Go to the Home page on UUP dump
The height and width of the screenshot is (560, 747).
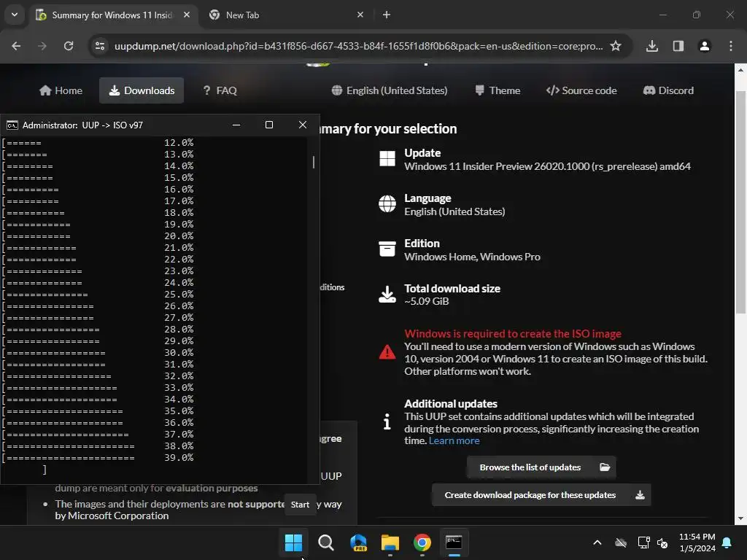click(61, 90)
